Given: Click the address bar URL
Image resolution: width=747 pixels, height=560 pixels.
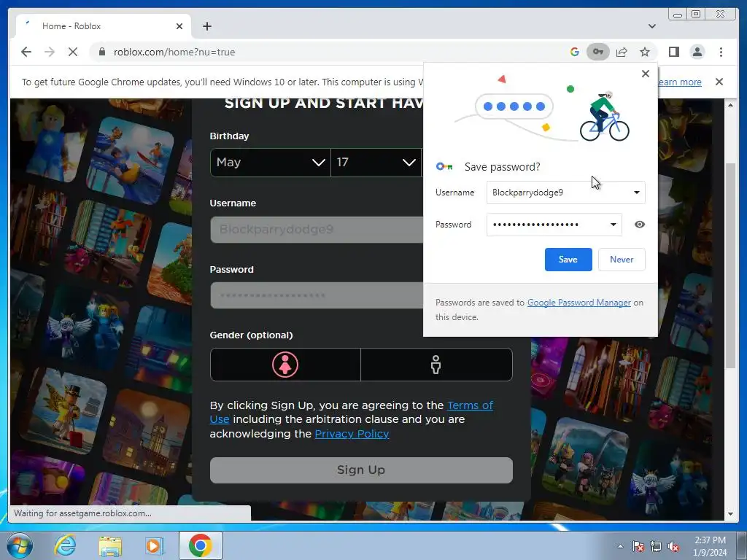Looking at the screenshot, I should click(x=174, y=52).
